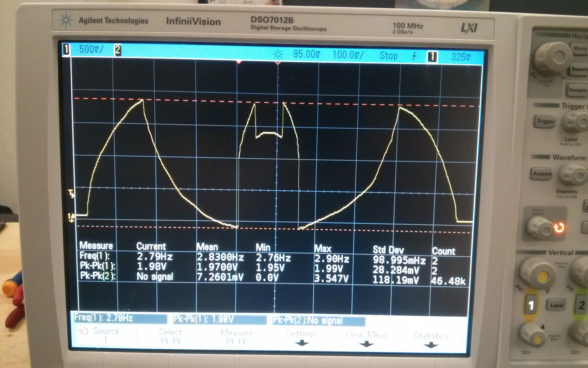Click the rising edge trigger slope icon

[414, 56]
